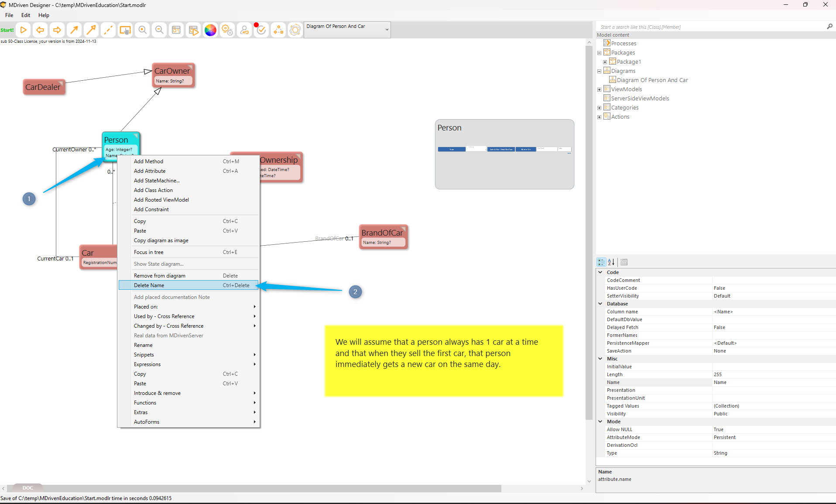Click the zoom out magnifier icon

point(160,30)
